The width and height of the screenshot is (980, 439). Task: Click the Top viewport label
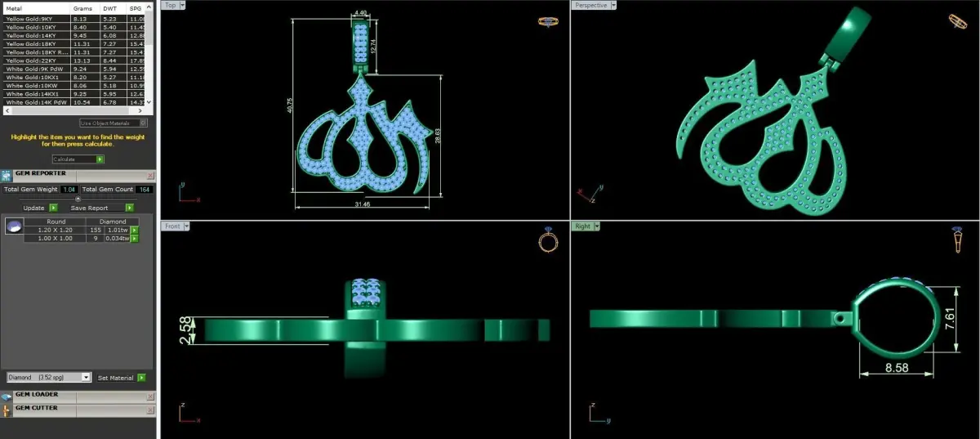tap(170, 5)
